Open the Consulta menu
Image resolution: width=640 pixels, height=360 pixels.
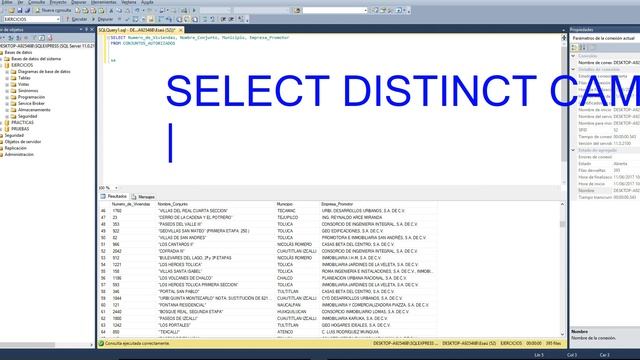(x=37, y=2)
